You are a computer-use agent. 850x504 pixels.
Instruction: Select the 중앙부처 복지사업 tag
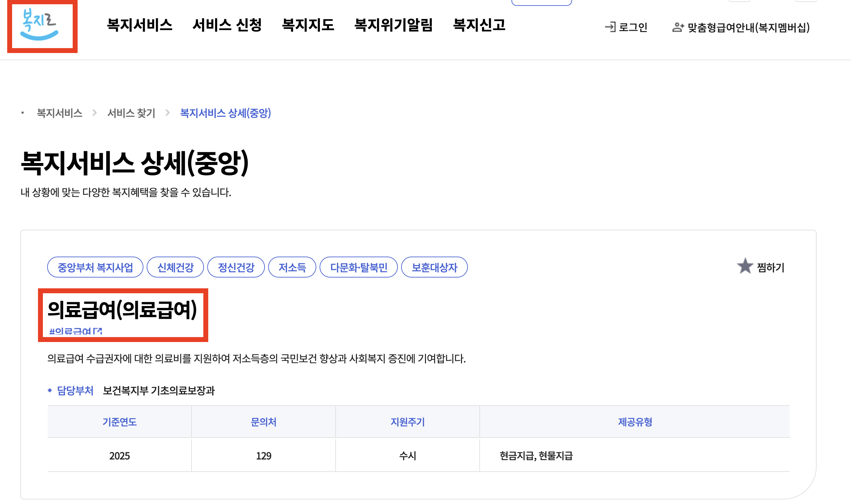click(x=95, y=267)
